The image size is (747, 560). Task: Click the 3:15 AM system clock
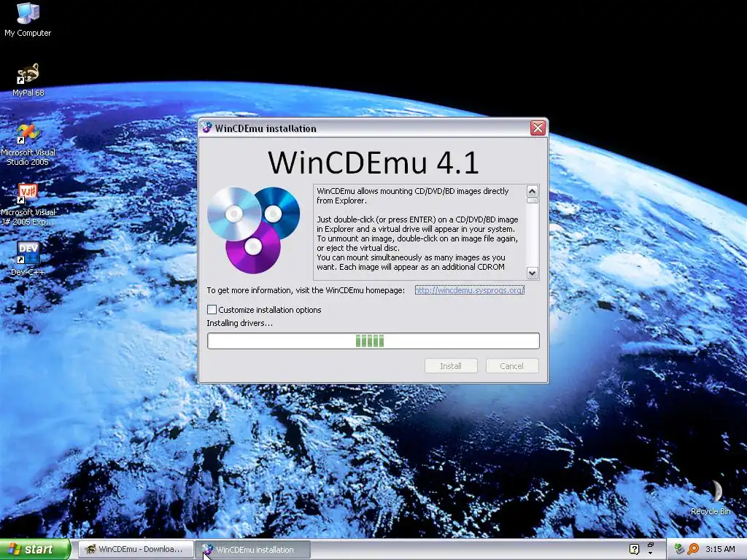[x=720, y=549]
